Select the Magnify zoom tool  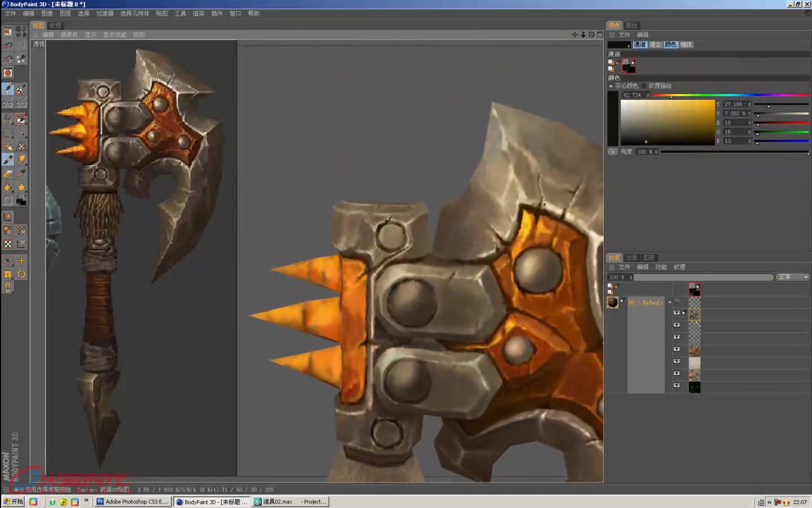(8, 119)
